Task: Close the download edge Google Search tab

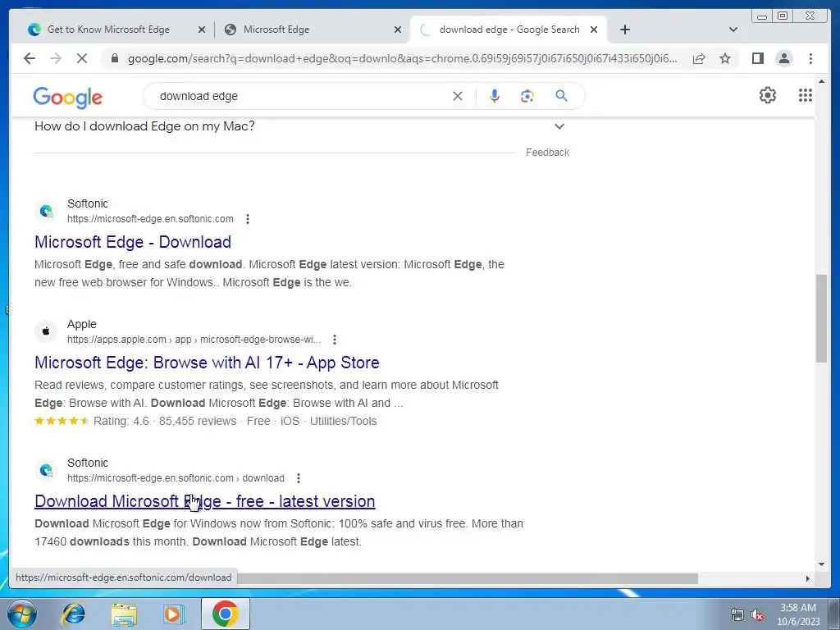Action: [594, 30]
